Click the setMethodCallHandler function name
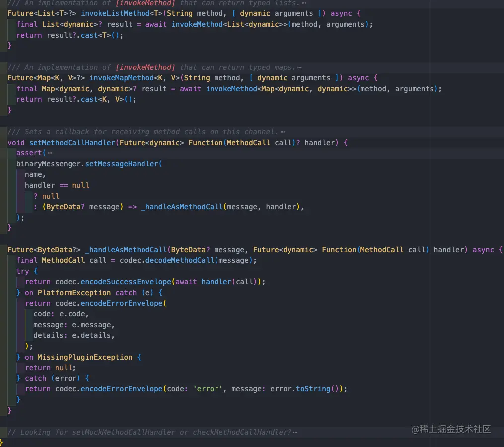This screenshot has width=504, height=447. coord(72,143)
